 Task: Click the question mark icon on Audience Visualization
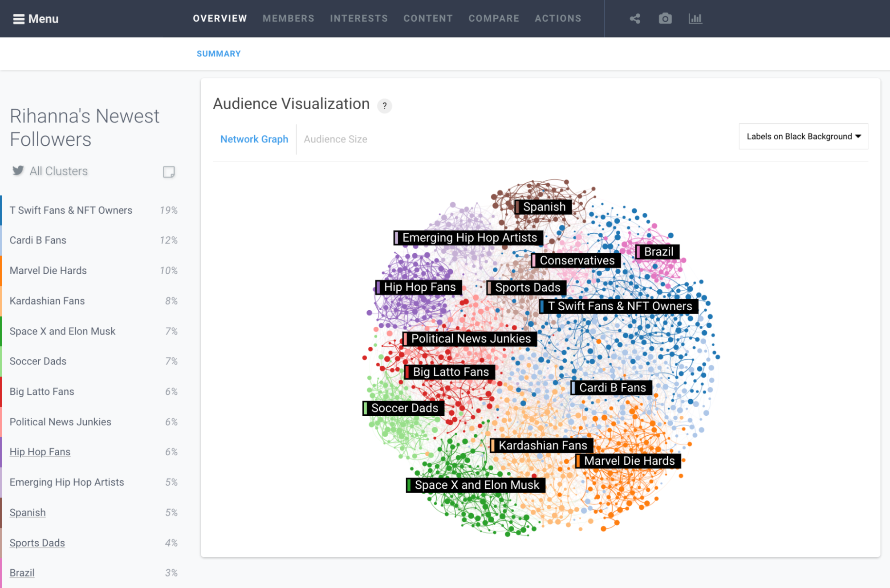click(x=385, y=105)
